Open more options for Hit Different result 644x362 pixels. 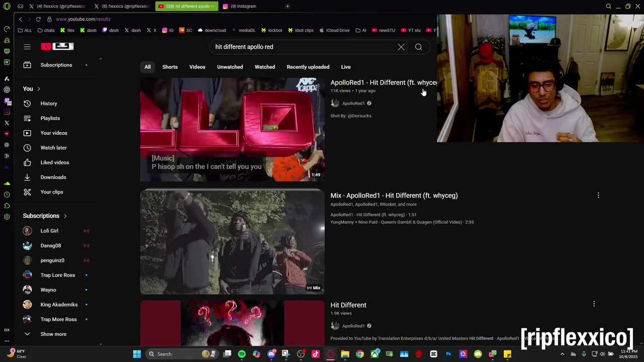pos(594,304)
